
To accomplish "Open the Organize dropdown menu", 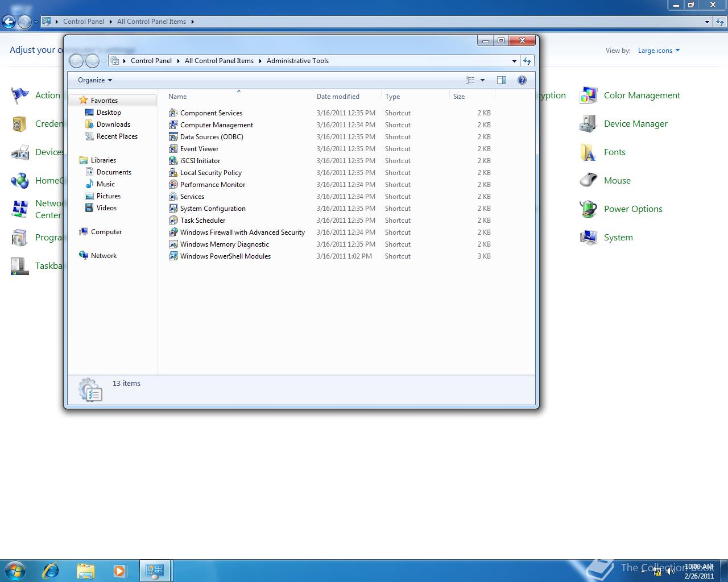I will coord(95,80).
